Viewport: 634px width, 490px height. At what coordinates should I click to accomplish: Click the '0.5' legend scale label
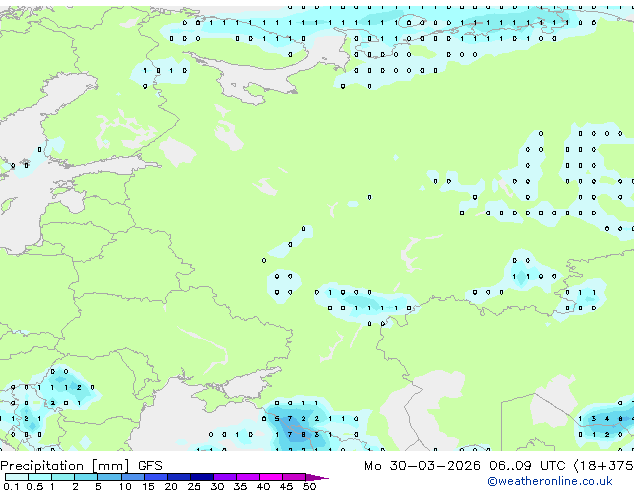(x=34, y=486)
